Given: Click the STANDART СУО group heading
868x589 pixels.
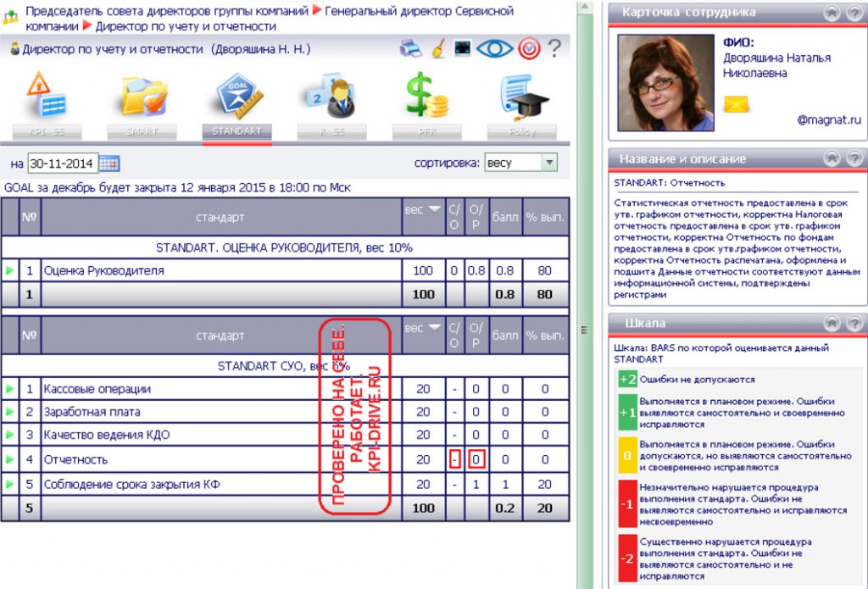Looking at the screenshot, I should pos(283,366).
